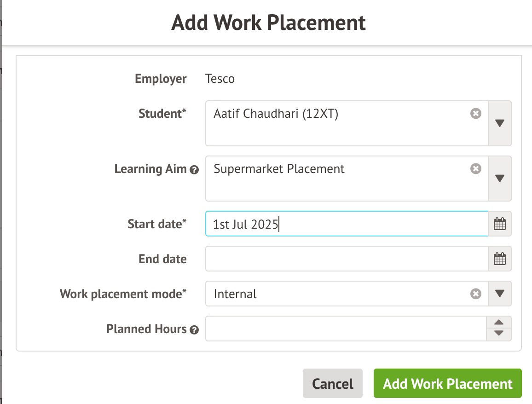
Task: Expand the Learning Aim dropdown
Action: [x=500, y=179]
